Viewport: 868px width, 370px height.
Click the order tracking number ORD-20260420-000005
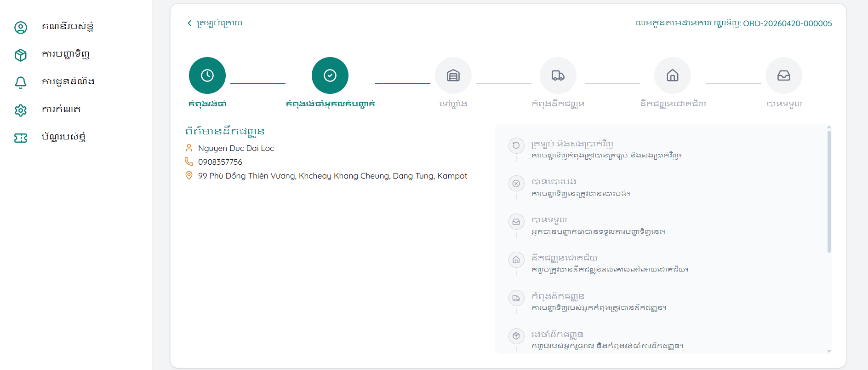(787, 23)
